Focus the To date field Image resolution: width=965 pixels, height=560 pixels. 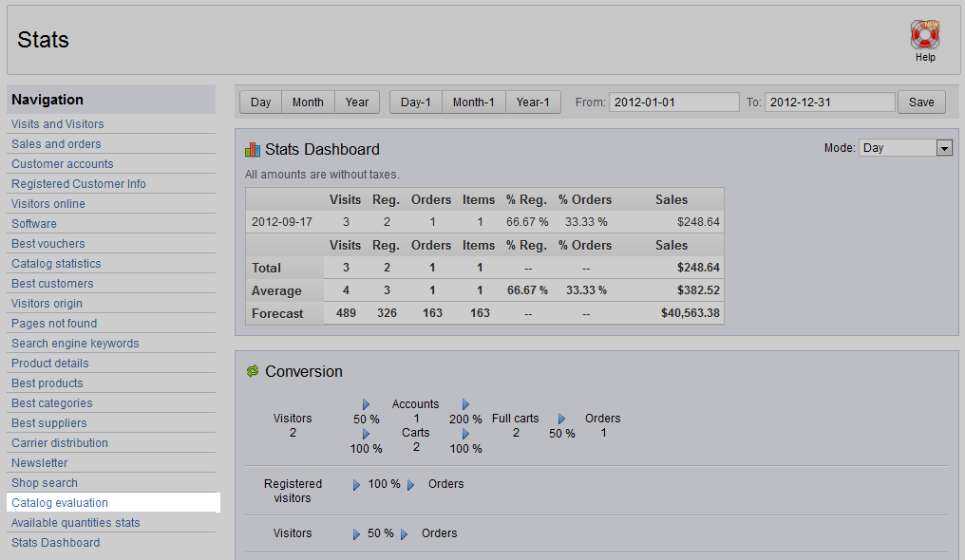point(829,103)
